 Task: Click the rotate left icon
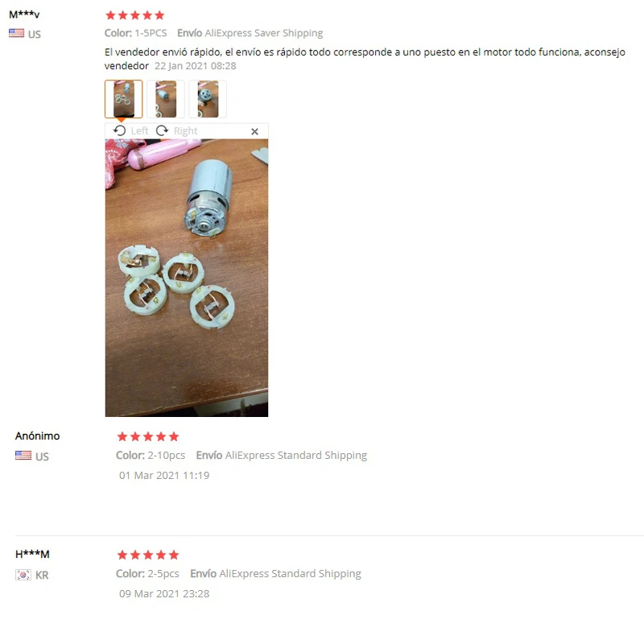click(119, 130)
